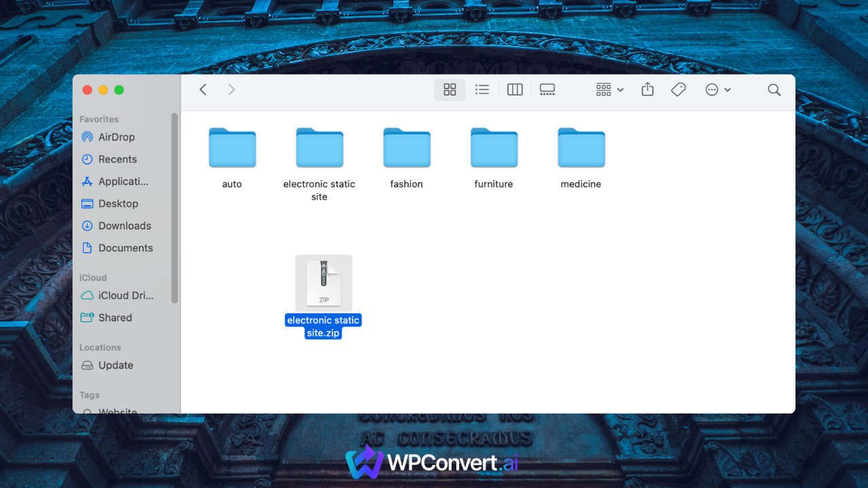
Task: Click the Tags section header
Action: click(90, 395)
